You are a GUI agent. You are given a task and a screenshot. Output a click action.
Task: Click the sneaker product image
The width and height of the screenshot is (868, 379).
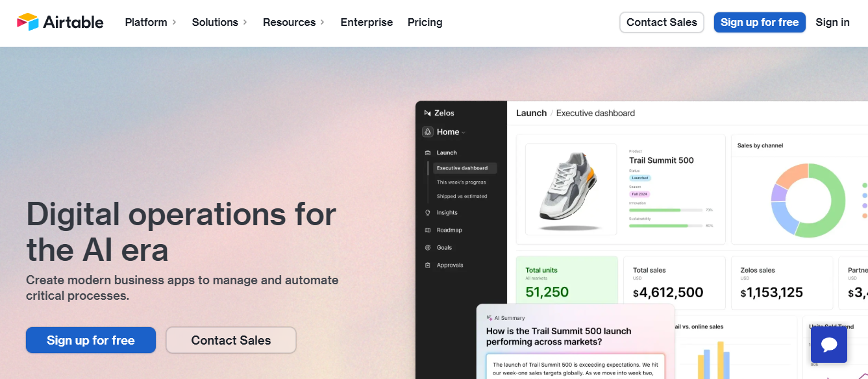[x=571, y=189]
